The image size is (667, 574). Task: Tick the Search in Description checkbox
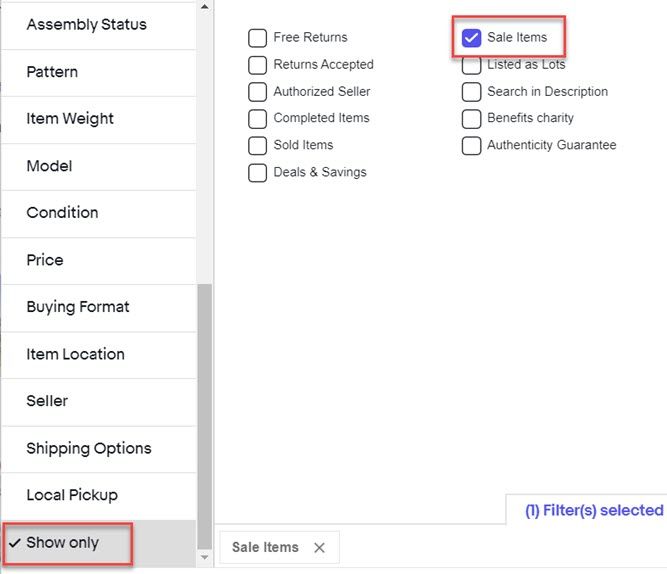(471, 92)
